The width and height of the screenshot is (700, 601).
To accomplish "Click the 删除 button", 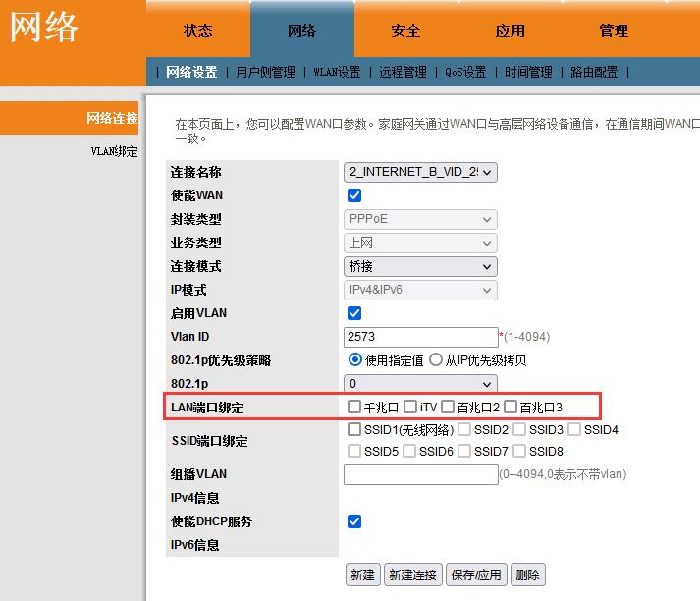I will 527,574.
